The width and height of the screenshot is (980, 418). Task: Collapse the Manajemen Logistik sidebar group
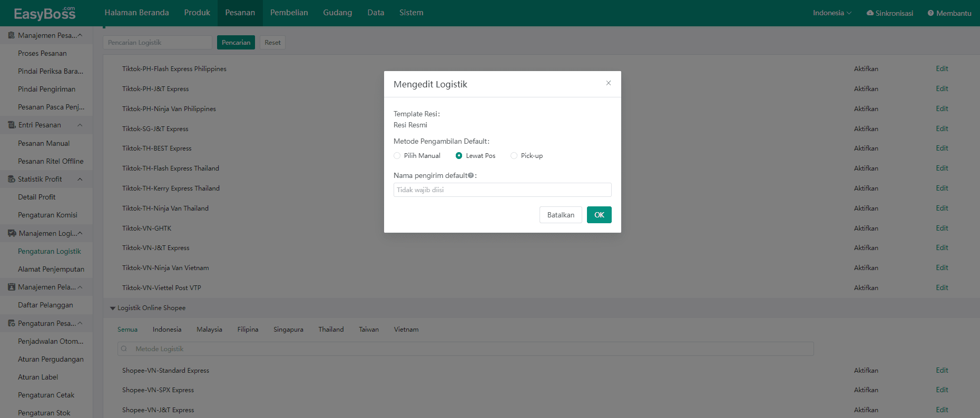pyautogui.click(x=80, y=233)
